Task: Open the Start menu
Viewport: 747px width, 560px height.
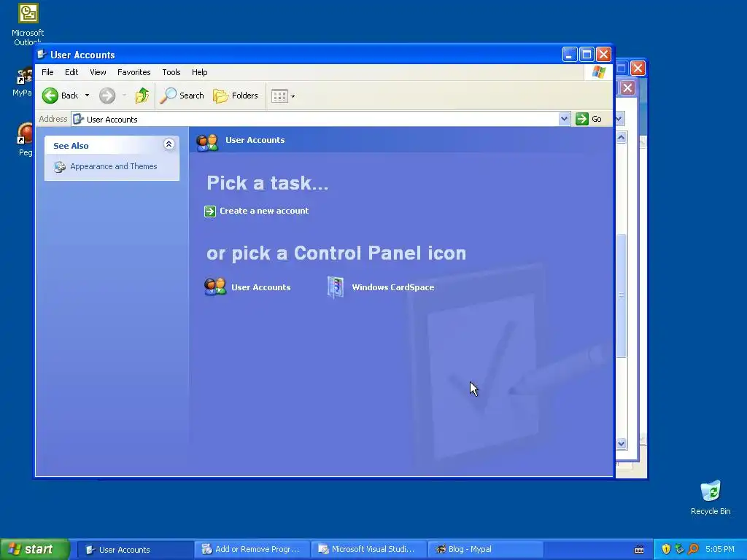Action: [35, 549]
